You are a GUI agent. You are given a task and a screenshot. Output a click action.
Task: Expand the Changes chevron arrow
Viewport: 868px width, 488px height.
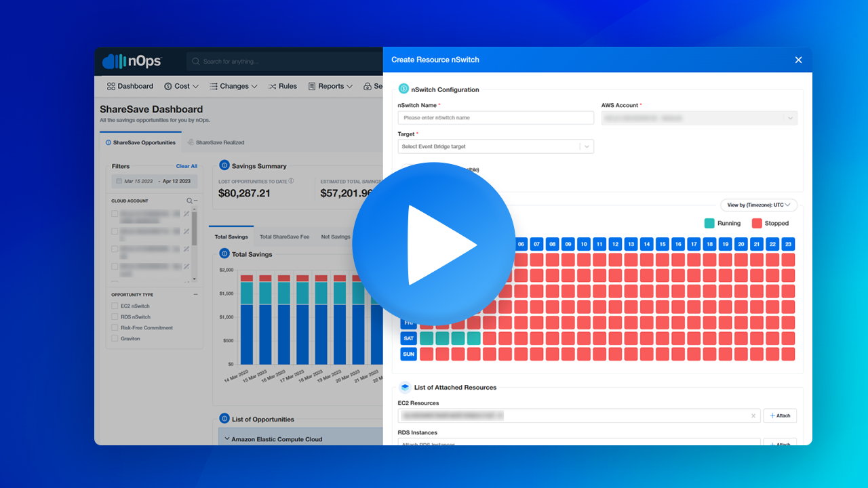click(x=254, y=87)
